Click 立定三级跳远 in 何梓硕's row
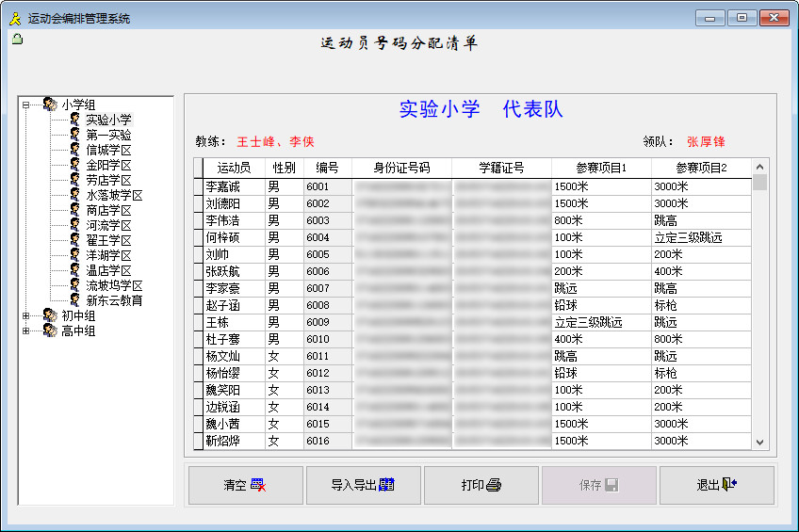 pyautogui.click(x=701, y=237)
